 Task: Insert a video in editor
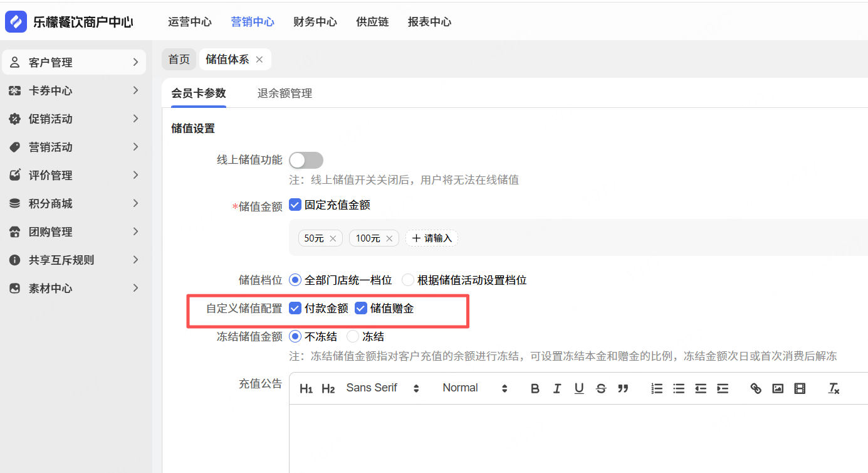800,388
